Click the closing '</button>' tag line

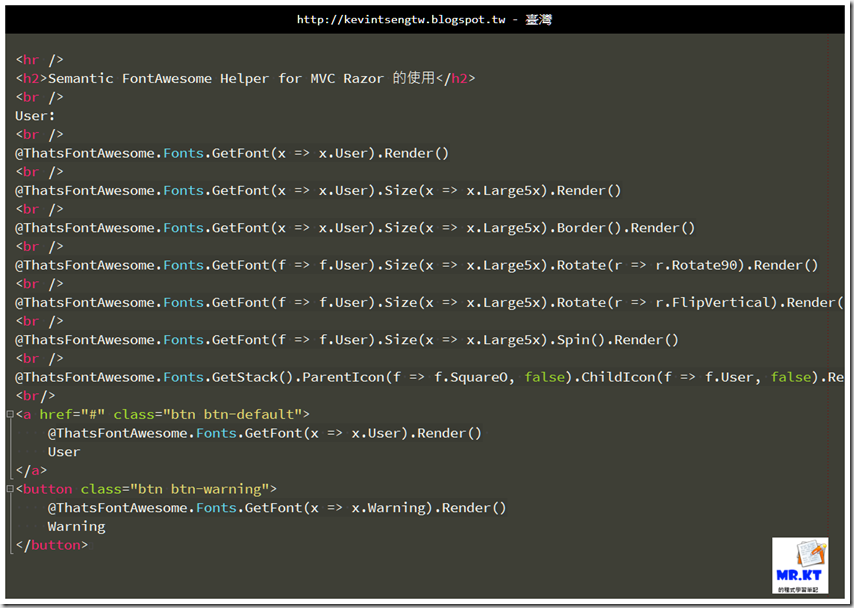52,545
